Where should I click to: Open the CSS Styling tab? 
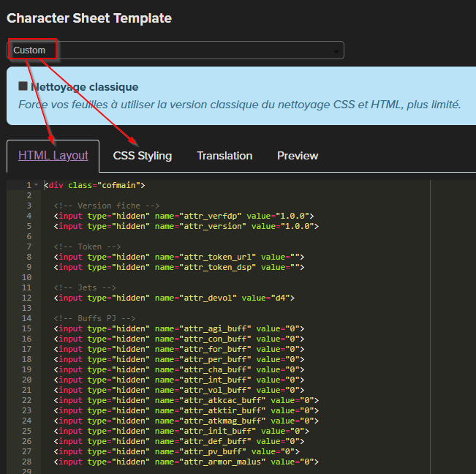click(143, 156)
